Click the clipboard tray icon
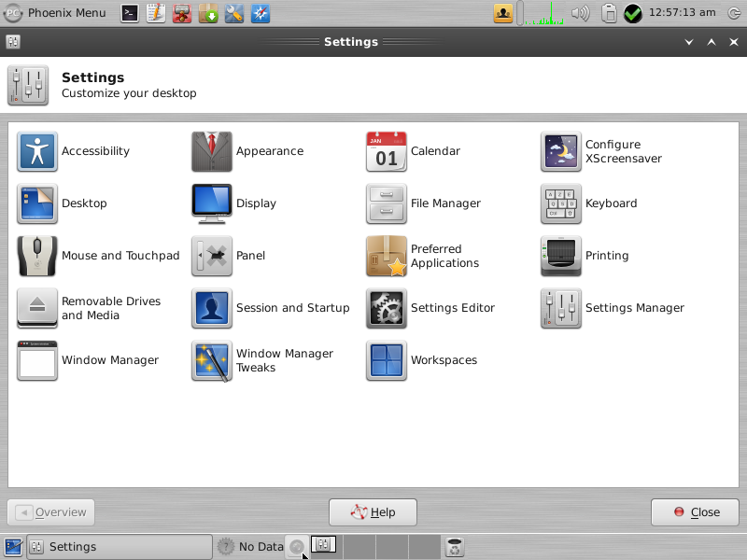Screen dimensions: 747x560 coord(609,13)
